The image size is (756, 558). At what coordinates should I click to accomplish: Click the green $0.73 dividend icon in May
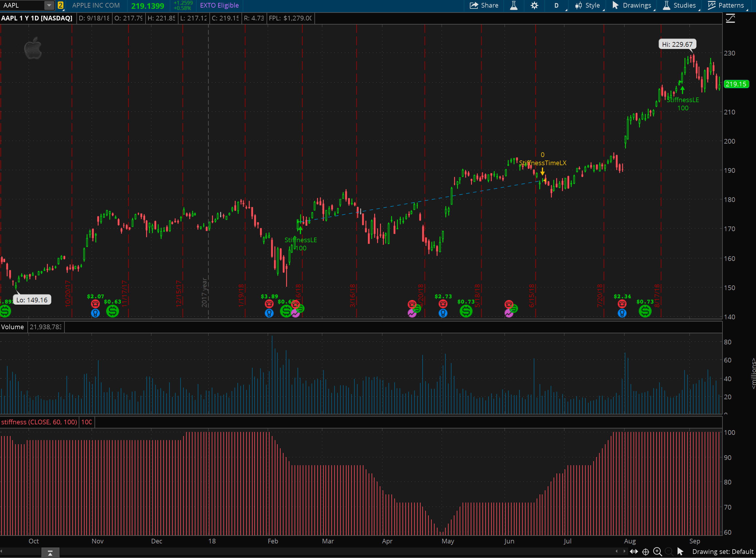[466, 311]
